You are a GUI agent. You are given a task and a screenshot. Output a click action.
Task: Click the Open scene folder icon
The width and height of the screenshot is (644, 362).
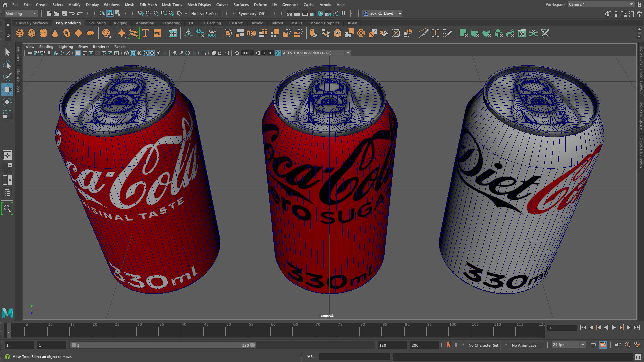point(57,14)
